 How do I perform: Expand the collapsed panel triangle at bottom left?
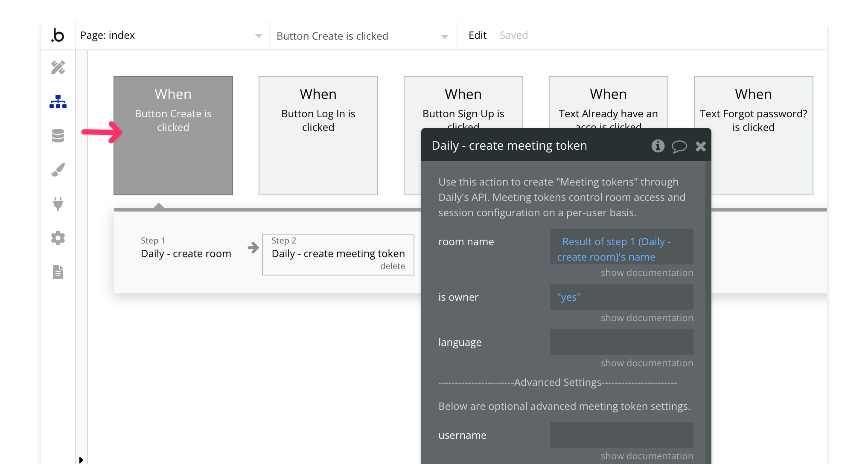pos(81,459)
